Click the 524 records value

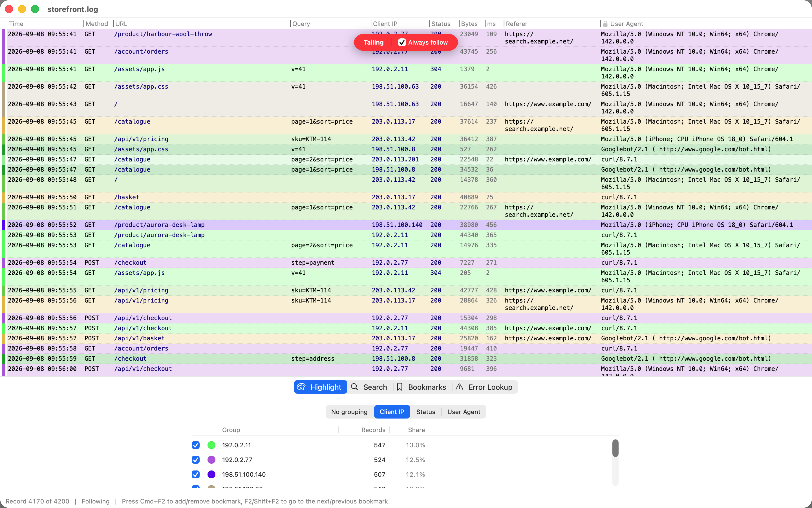tap(379, 460)
